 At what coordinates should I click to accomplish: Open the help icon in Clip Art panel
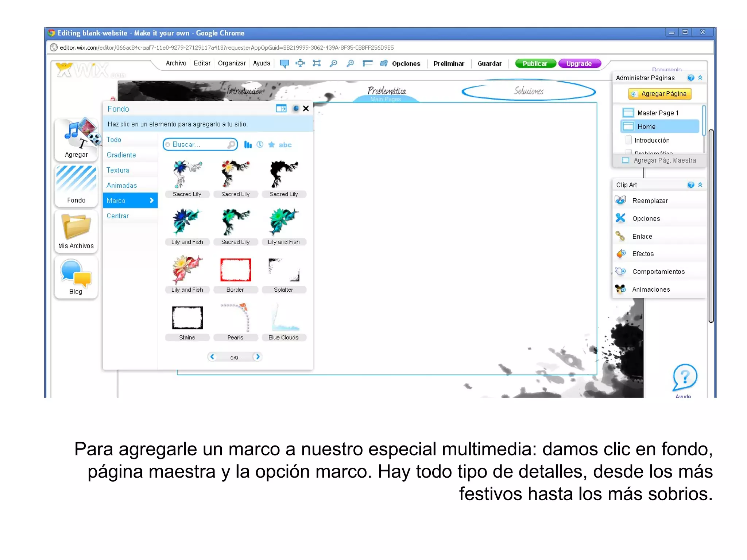[x=691, y=185]
